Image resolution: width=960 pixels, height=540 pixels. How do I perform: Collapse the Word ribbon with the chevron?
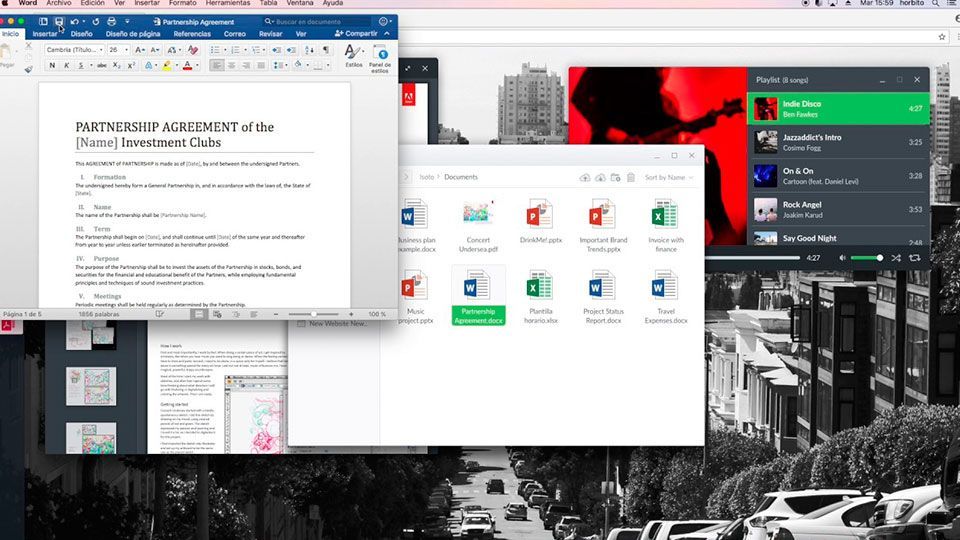pos(387,34)
